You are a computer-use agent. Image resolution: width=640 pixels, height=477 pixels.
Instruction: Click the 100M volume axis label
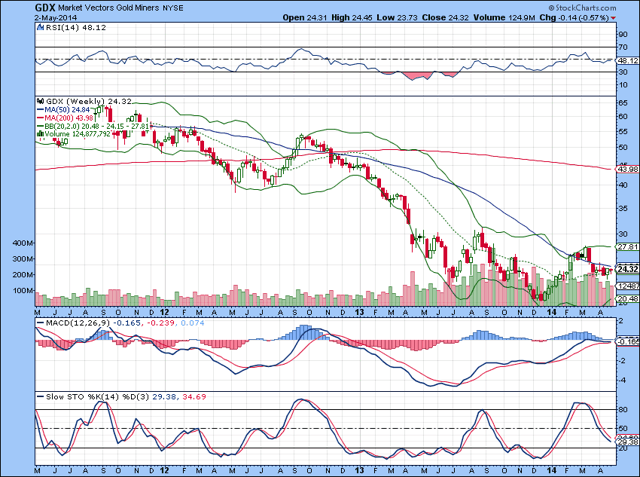point(23,291)
